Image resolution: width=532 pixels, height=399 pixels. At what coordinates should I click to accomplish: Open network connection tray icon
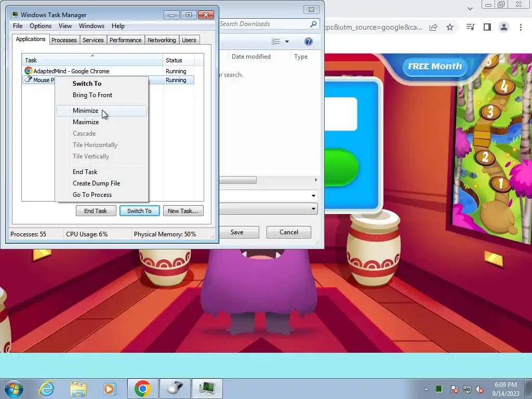(x=467, y=389)
